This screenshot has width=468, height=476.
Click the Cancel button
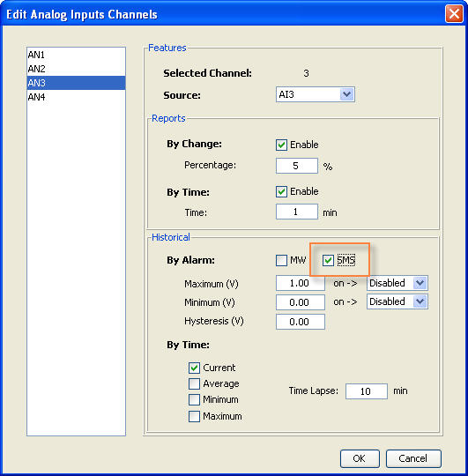pos(413,458)
